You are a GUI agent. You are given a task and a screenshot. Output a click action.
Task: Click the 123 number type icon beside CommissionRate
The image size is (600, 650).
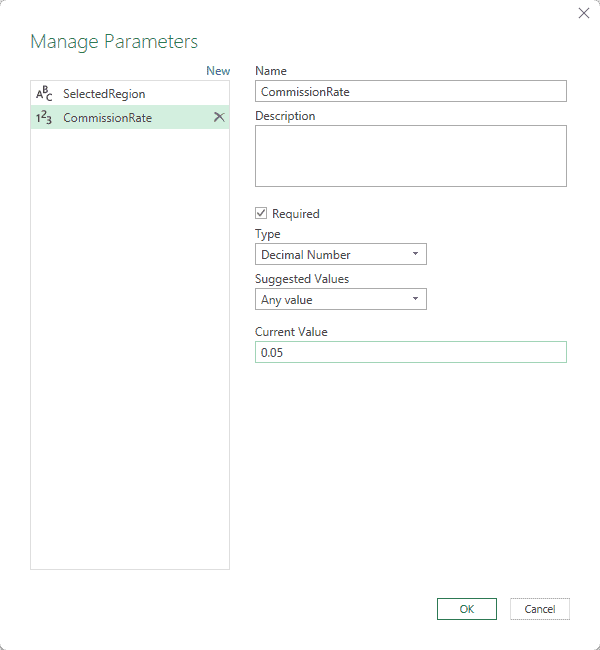(44, 118)
